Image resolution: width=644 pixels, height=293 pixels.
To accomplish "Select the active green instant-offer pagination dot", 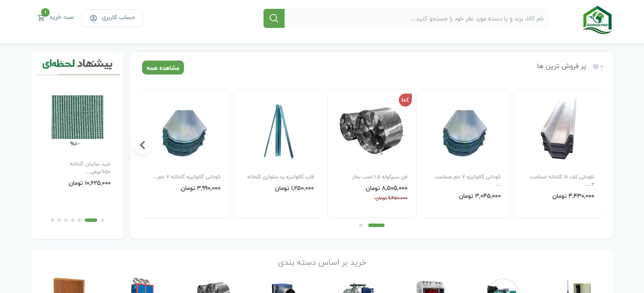I will click(x=91, y=220).
